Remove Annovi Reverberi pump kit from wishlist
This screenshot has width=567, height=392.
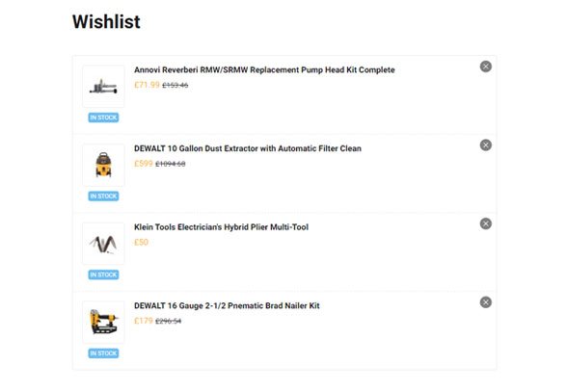pos(485,66)
